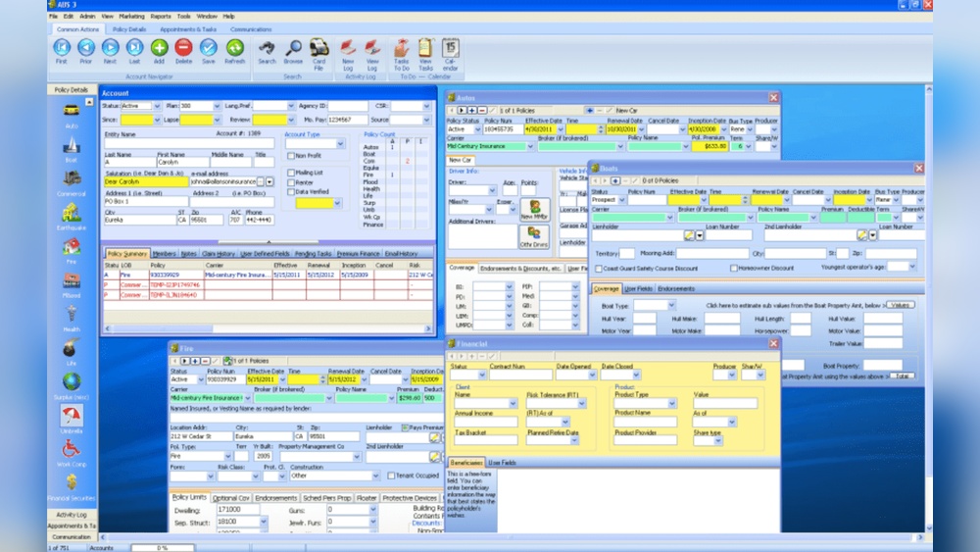
Task: Click the City field containing Eureka
Action: pyautogui.click(x=140, y=220)
